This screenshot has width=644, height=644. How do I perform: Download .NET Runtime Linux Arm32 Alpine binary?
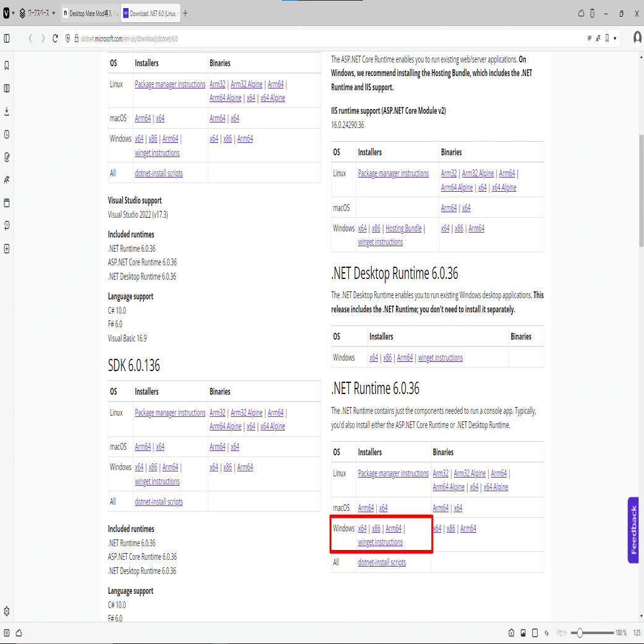[x=470, y=473]
